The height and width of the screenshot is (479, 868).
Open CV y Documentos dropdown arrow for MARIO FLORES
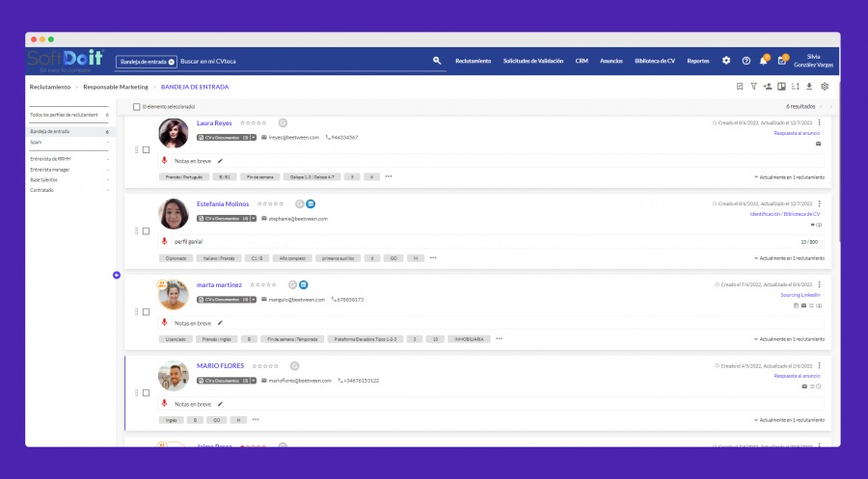254,381
